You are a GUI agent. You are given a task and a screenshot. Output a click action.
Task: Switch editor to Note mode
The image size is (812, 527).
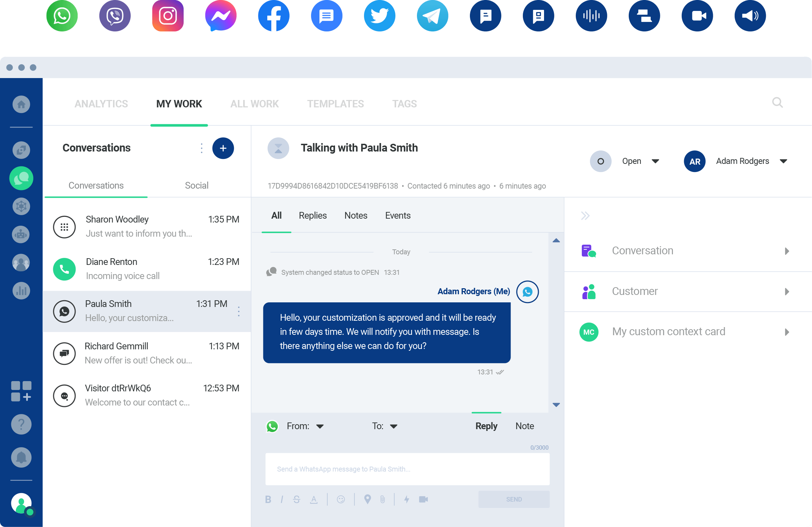click(525, 426)
